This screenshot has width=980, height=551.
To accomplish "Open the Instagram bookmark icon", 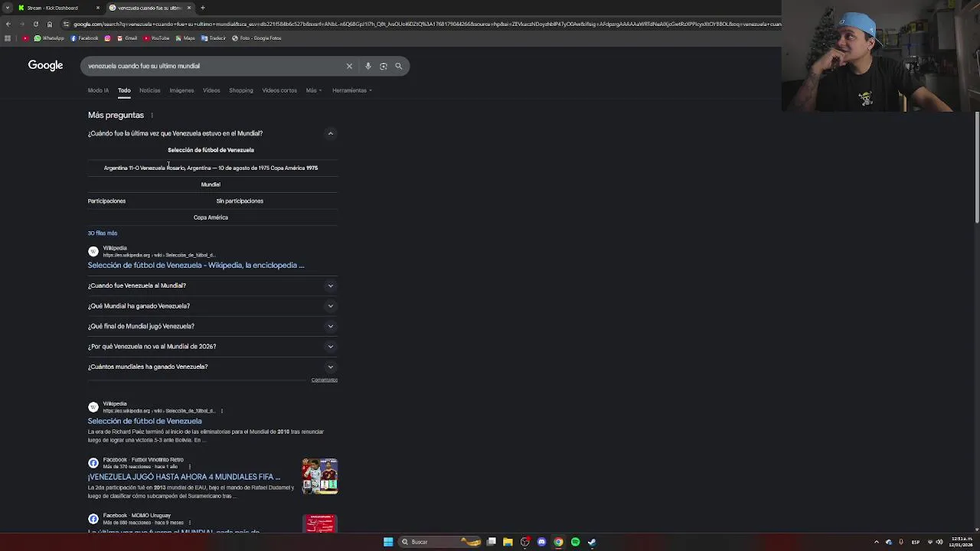I will point(107,38).
